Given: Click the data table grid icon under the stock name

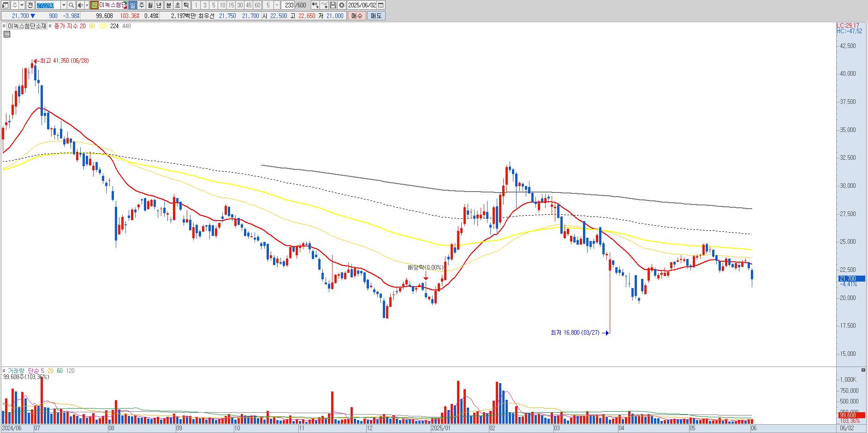Looking at the screenshot, I should pyautogui.click(x=6, y=34).
